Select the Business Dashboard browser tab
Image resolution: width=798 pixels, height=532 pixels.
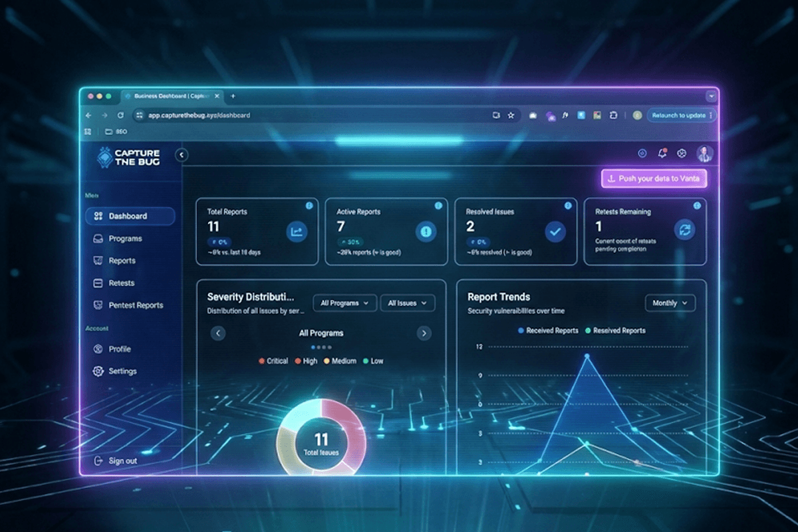(172, 96)
